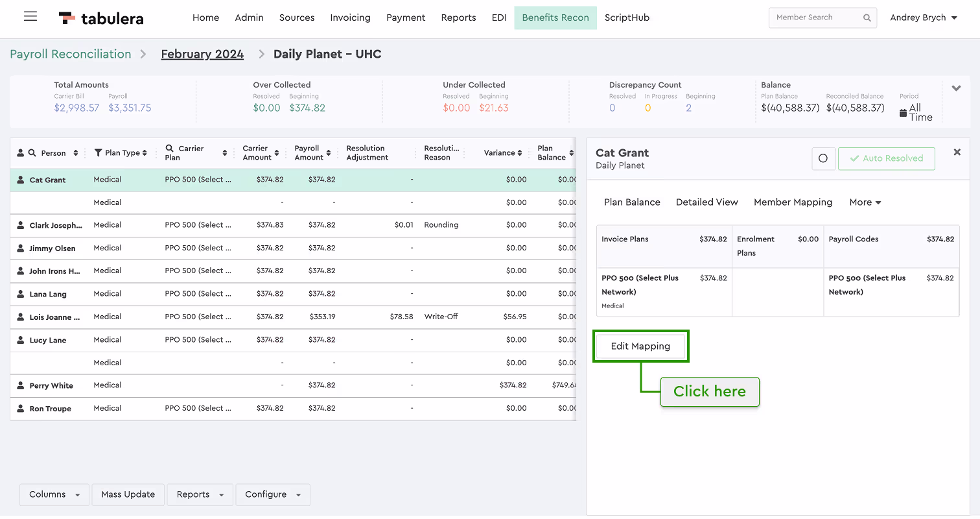The image size is (980, 519).
Task: Expand the summary bar chevron
Action: 956,88
